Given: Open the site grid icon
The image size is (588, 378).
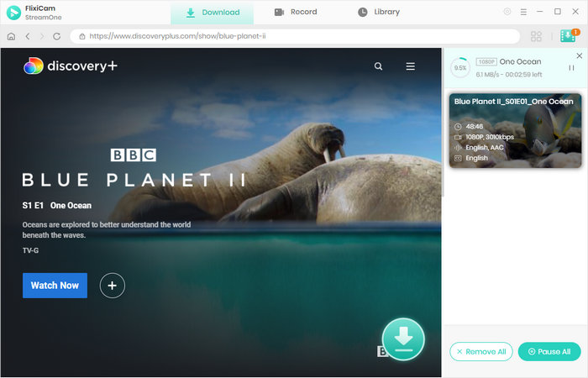Looking at the screenshot, I should point(536,36).
